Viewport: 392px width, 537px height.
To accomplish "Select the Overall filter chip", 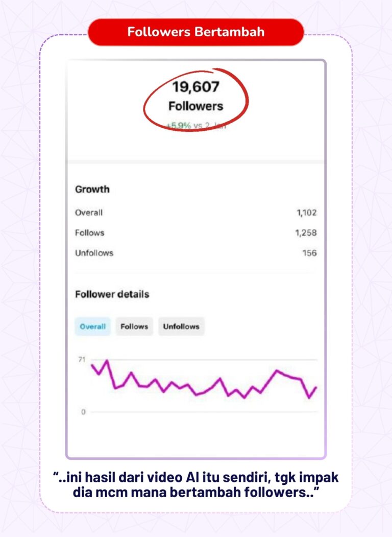I will pyautogui.click(x=93, y=326).
